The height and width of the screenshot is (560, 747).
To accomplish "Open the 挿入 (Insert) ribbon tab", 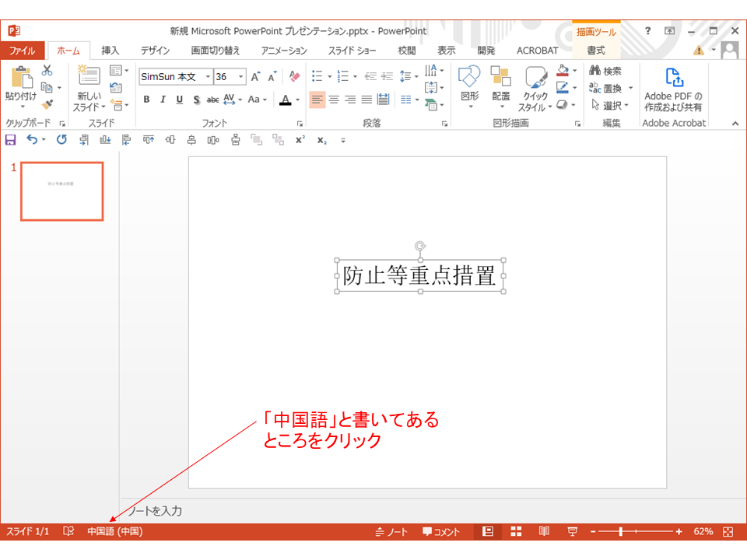I will pyautogui.click(x=110, y=51).
